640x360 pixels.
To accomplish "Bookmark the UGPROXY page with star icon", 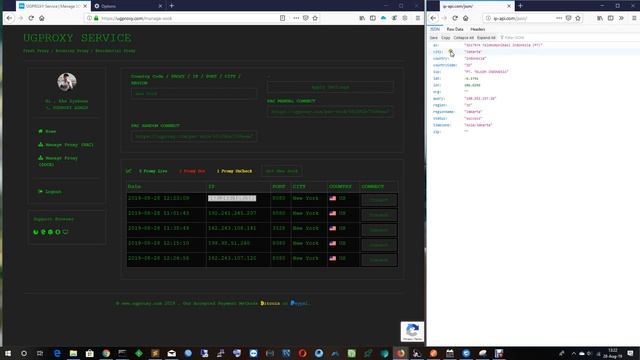I will [315, 18].
